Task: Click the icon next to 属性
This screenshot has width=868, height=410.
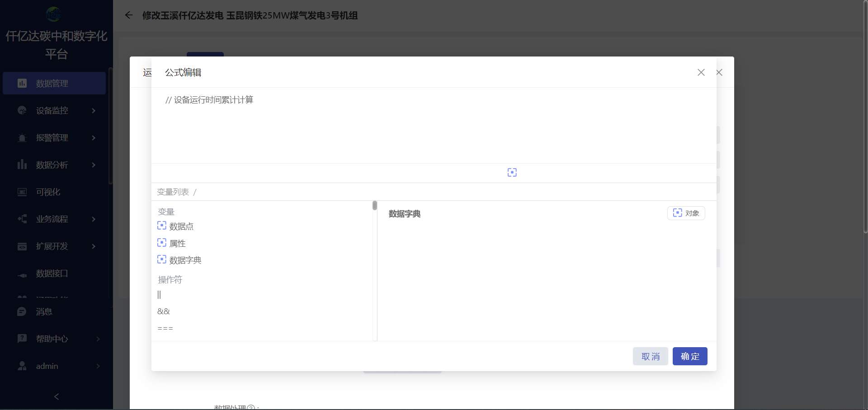Action: pos(162,243)
